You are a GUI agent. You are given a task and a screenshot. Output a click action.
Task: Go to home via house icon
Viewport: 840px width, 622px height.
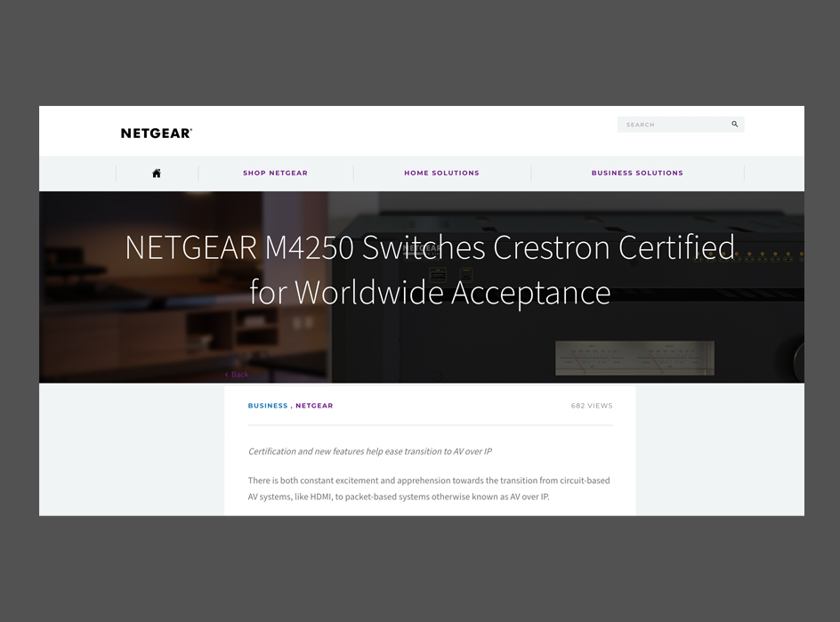pyautogui.click(x=157, y=174)
